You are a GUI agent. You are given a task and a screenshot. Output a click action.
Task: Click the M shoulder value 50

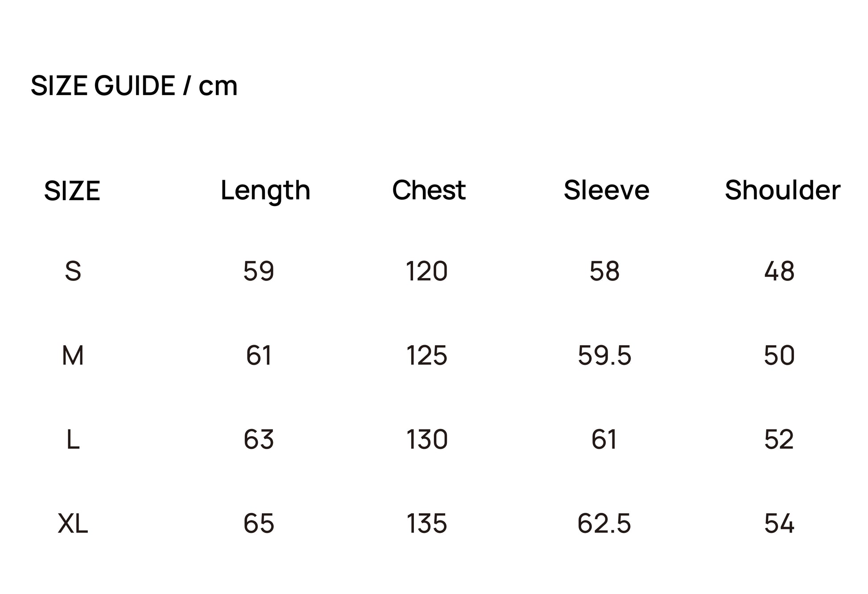click(779, 356)
